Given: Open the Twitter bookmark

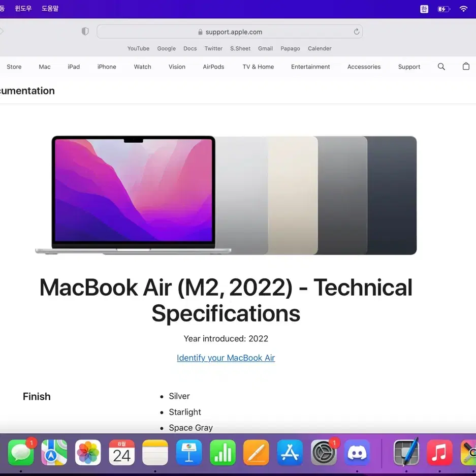Looking at the screenshot, I should (x=213, y=48).
